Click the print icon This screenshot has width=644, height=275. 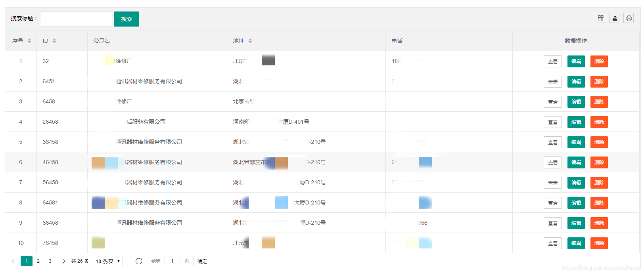tap(629, 18)
